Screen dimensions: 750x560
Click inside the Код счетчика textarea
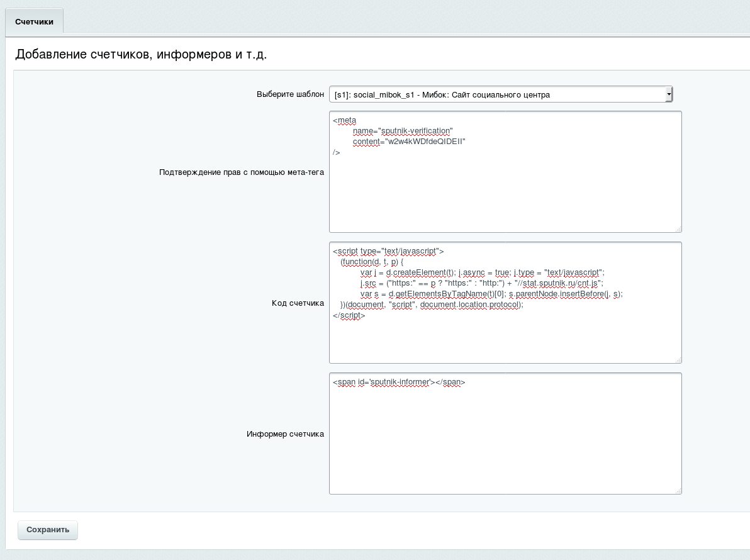coord(505,303)
